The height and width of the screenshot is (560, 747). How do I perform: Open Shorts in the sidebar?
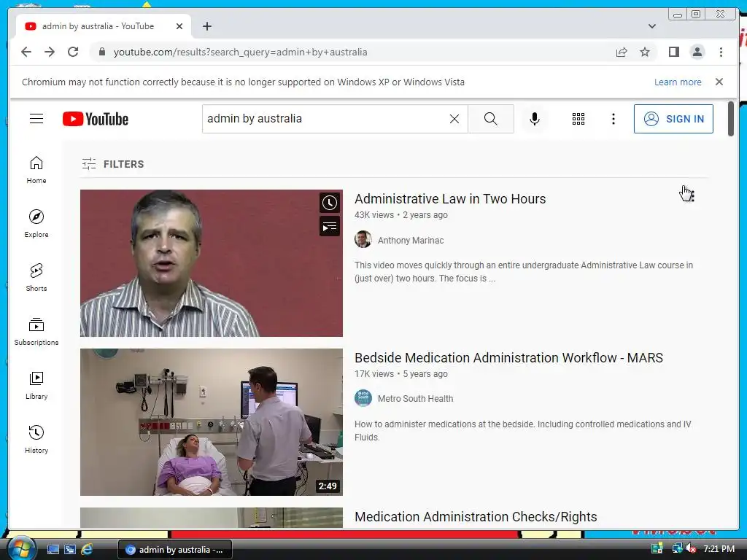tap(36, 278)
